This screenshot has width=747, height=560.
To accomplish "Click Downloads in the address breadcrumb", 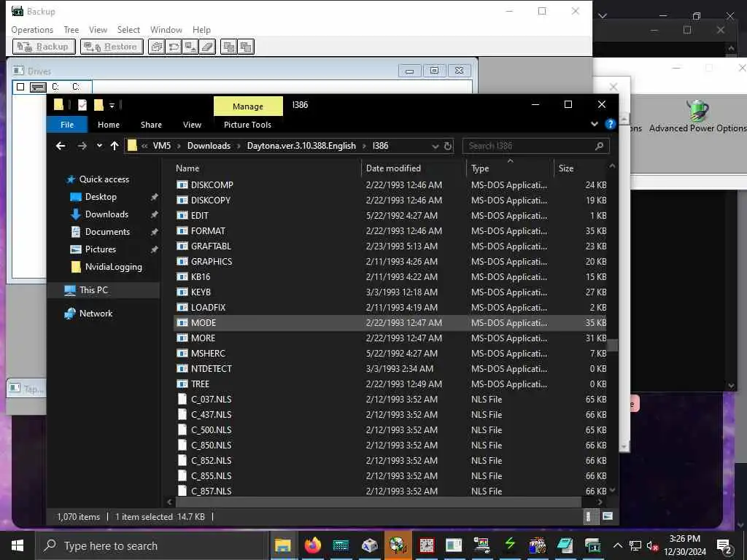I will tap(209, 146).
